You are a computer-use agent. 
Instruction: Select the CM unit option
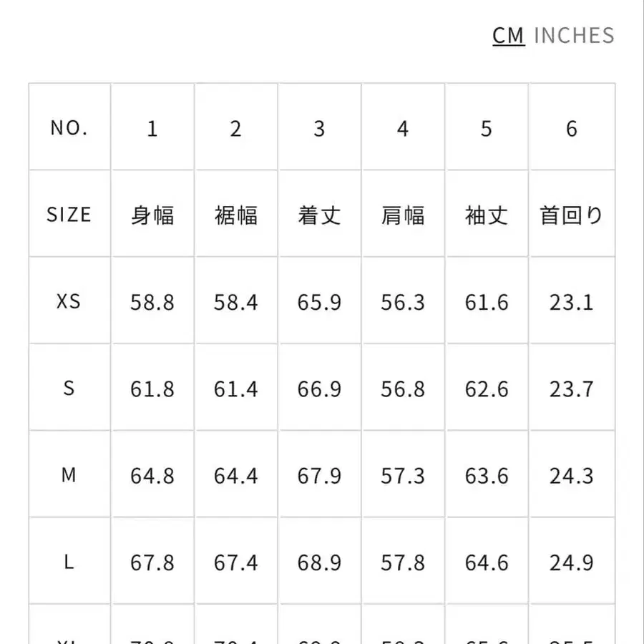click(507, 35)
